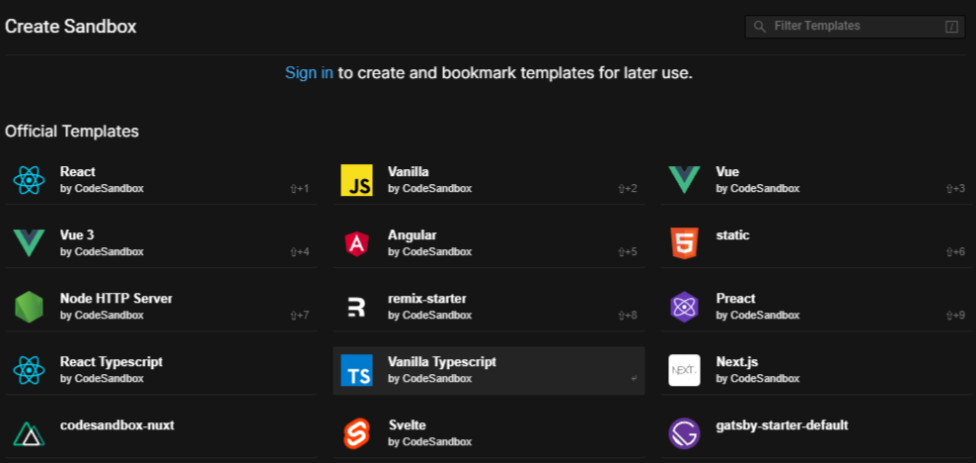Screen dimensions: 976x463
Task: Click the Vue 3 logo icon
Action: [x=29, y=243]
